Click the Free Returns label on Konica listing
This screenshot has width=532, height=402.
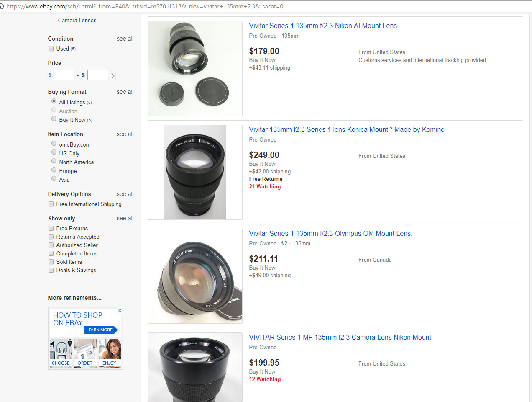[x=266, y=179]
